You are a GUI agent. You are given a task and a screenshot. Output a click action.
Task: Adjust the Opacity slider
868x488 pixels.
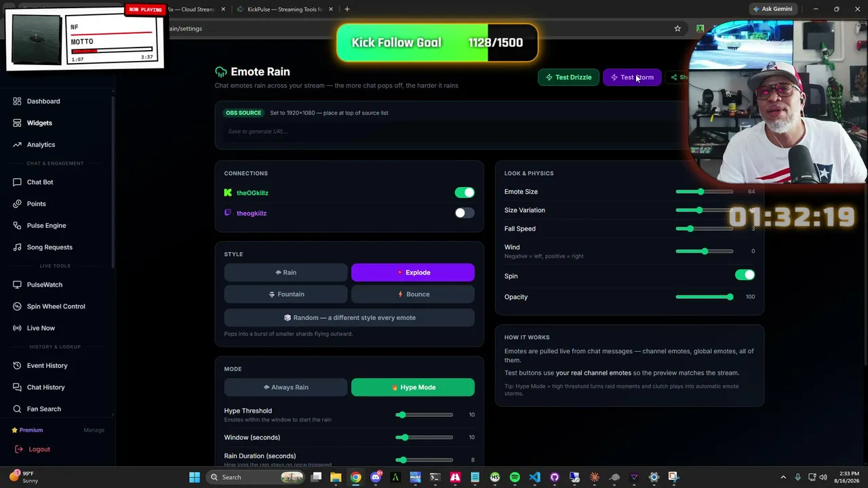point(705,297)
